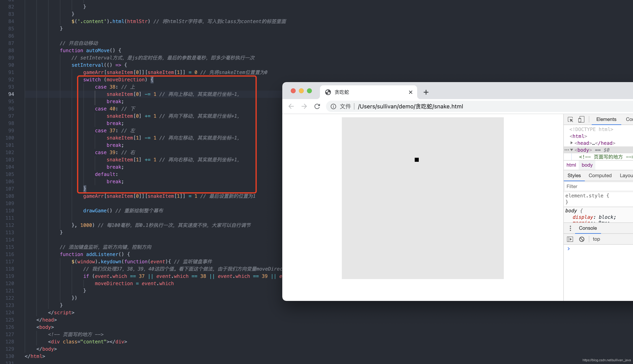Expand the head node in DOM tree
The image size is (633, 364).
coord(571,143)
